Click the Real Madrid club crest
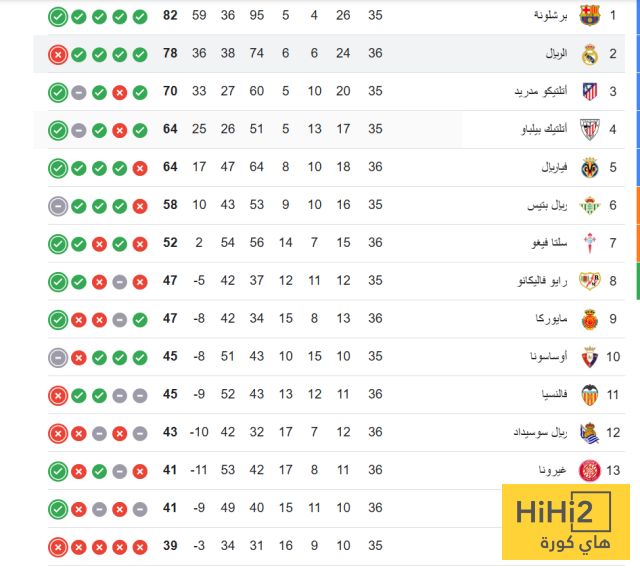 589,54
